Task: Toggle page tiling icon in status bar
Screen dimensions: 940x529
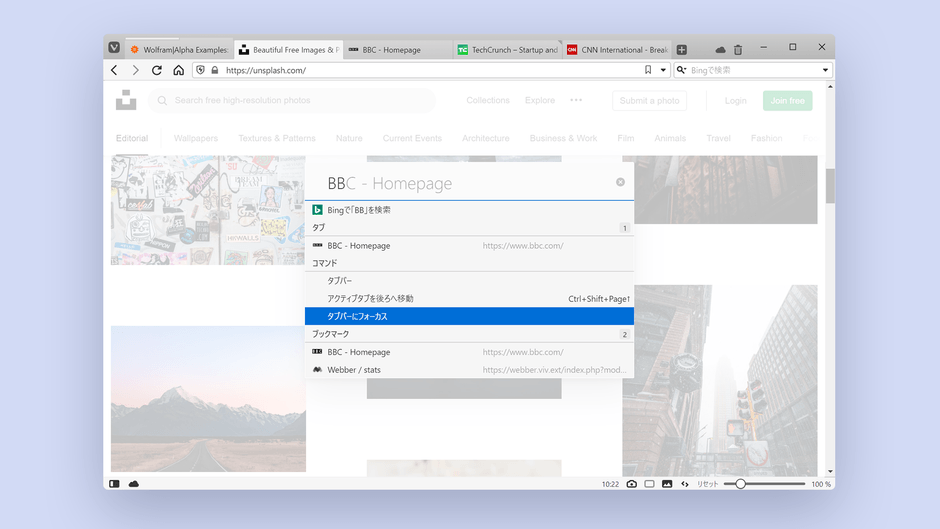Action: (x=649, y=484)
